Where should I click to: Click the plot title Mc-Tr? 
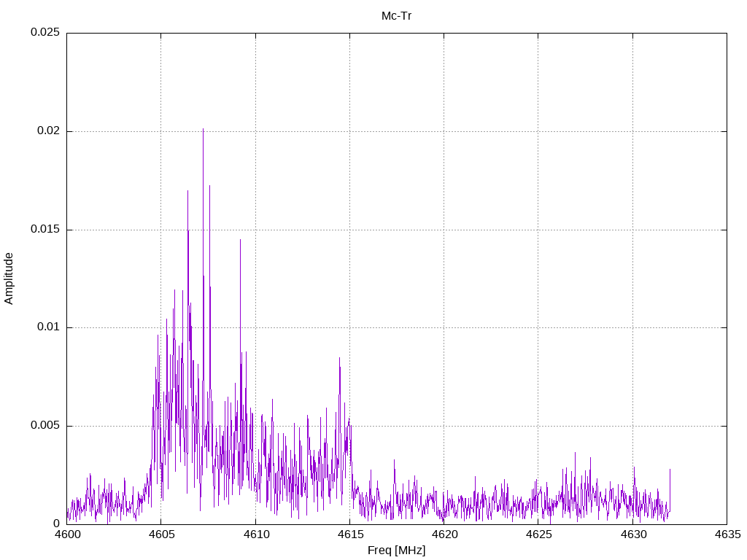coord(396,16)
